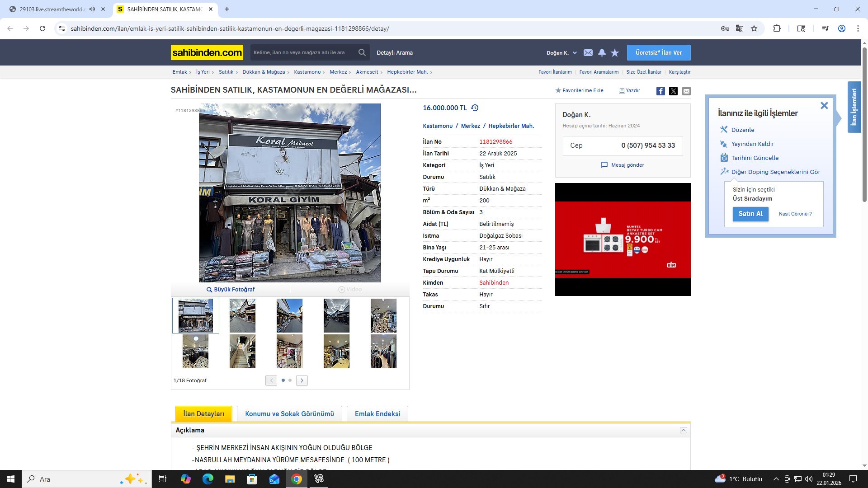The image size is (868, 488).
Task: Go to previous photo thumbnails page
Action: click(x=271, y=380)
